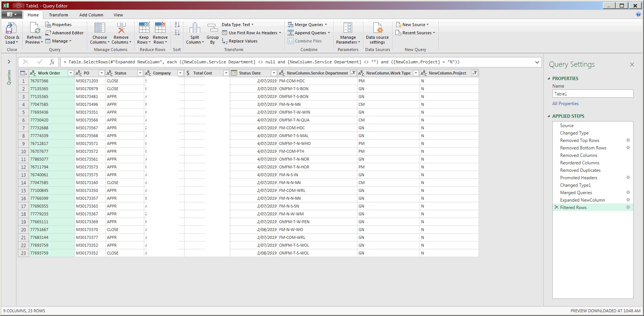
Task: Click the Keep Rows icon
Action: (x=144, y=28)
